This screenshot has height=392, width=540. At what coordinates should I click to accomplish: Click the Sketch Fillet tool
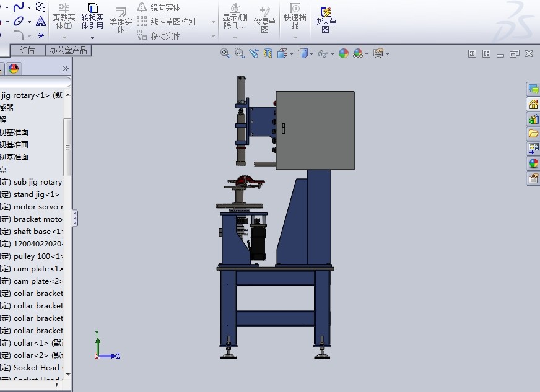(x=18, y=35)
